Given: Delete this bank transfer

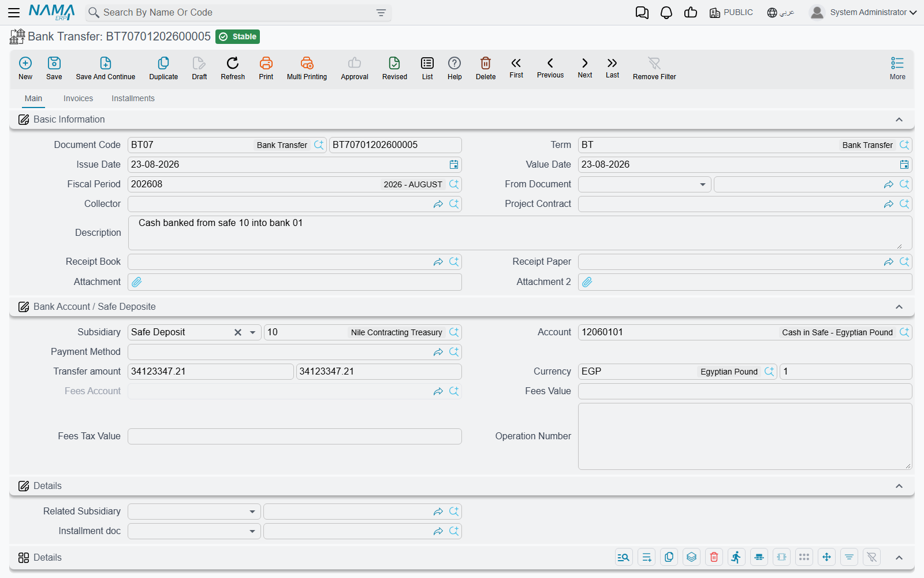Looking at the screenshot, I should (486, 68).
